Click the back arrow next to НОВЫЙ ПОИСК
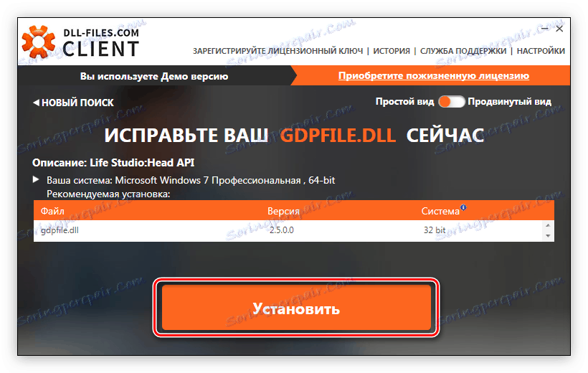Image resolution: width=588 pixels, height=373 pixels. [x=36, y=103]
